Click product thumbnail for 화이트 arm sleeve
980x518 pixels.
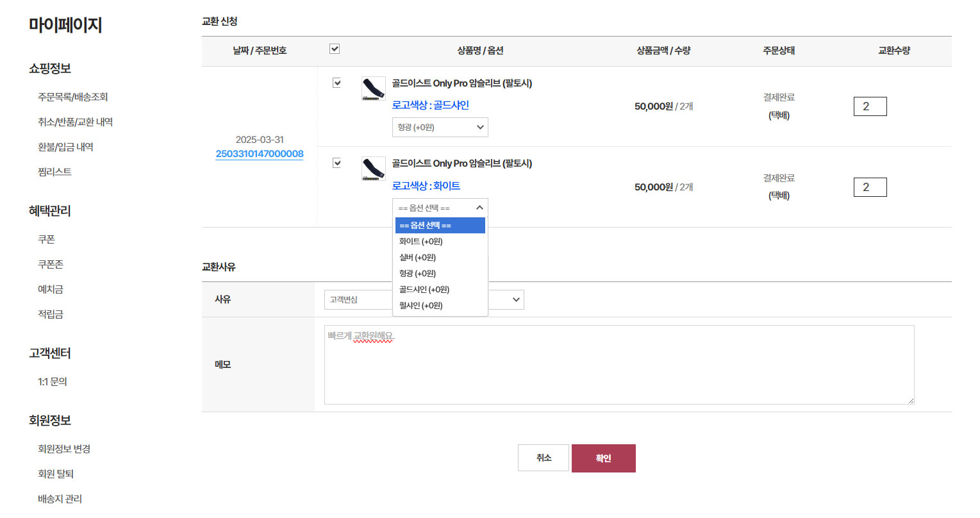[x=374, y=169]
